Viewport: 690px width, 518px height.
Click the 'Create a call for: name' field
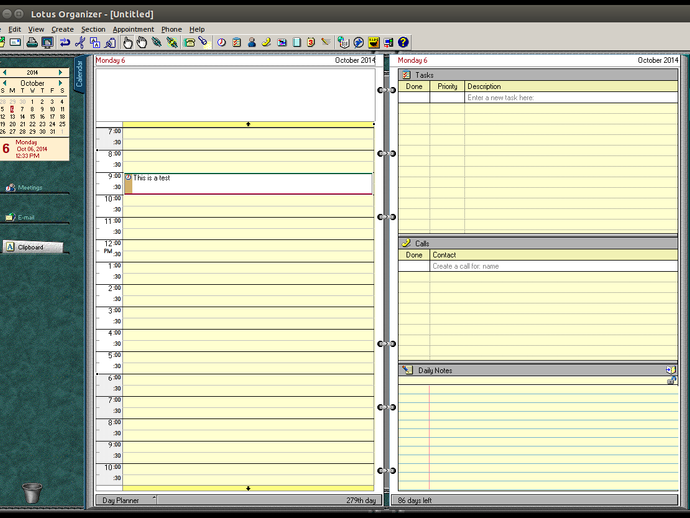pyautogui.click(x=554, y=266)
